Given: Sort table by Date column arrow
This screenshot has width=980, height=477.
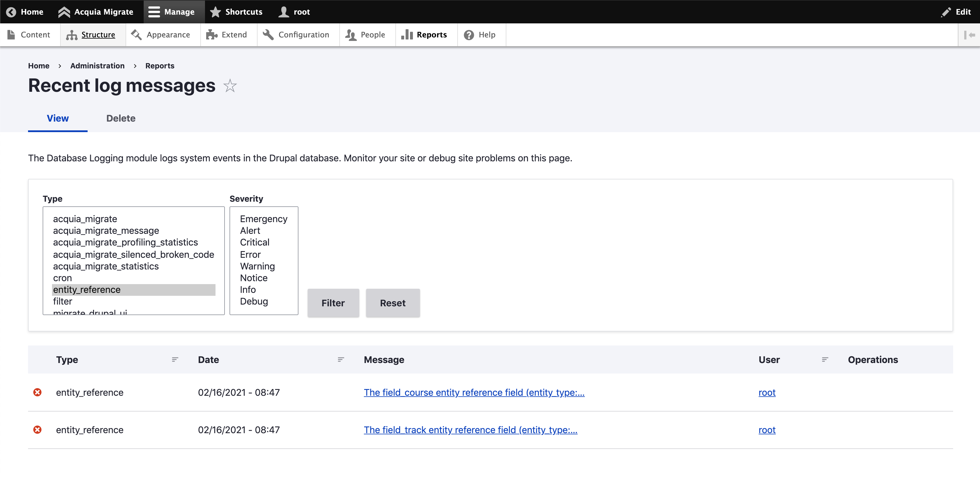Looking at the screenshot, I should pyautogui.click(x=341, y=360).
